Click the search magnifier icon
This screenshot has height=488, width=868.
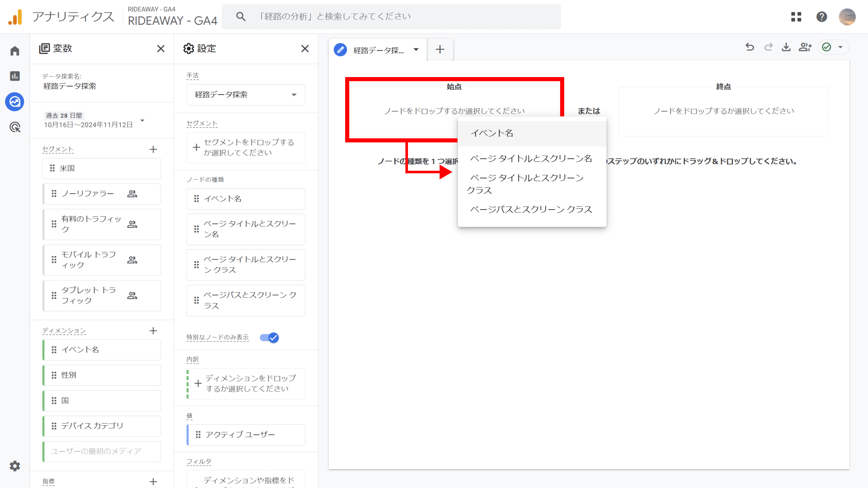click(240, 17)
